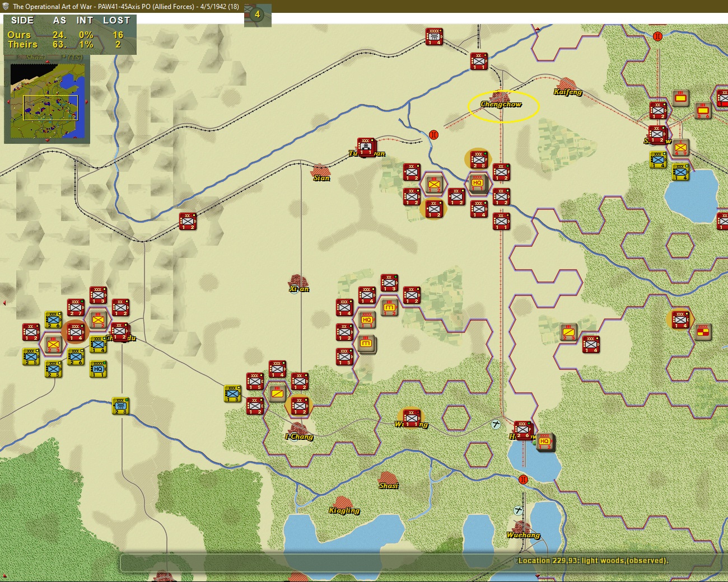Select the red XXXX engineer unit at the top
728x582 pixels.
point(434,37)
